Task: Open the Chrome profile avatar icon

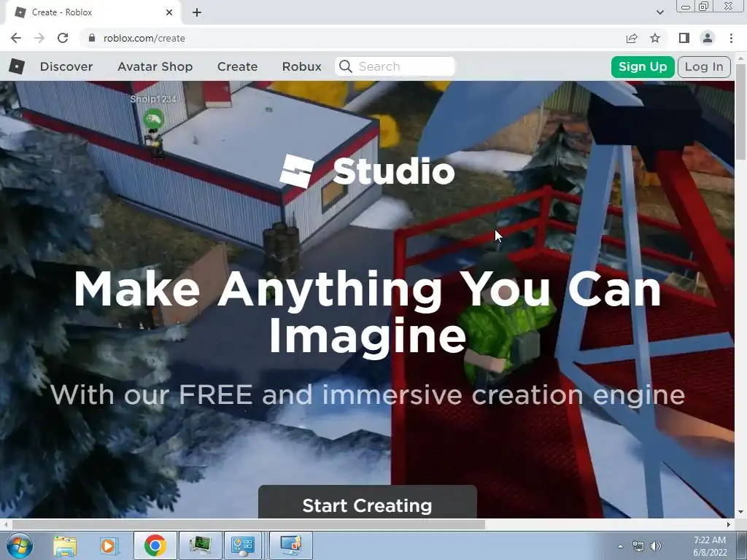Action: tap(708, 38)
